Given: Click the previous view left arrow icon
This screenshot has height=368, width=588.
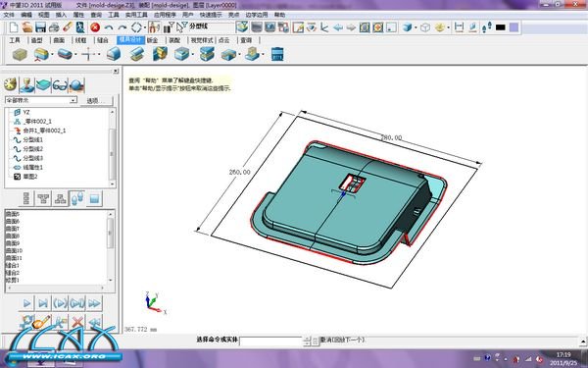Looking at the screenshot, I should [338, 27].
